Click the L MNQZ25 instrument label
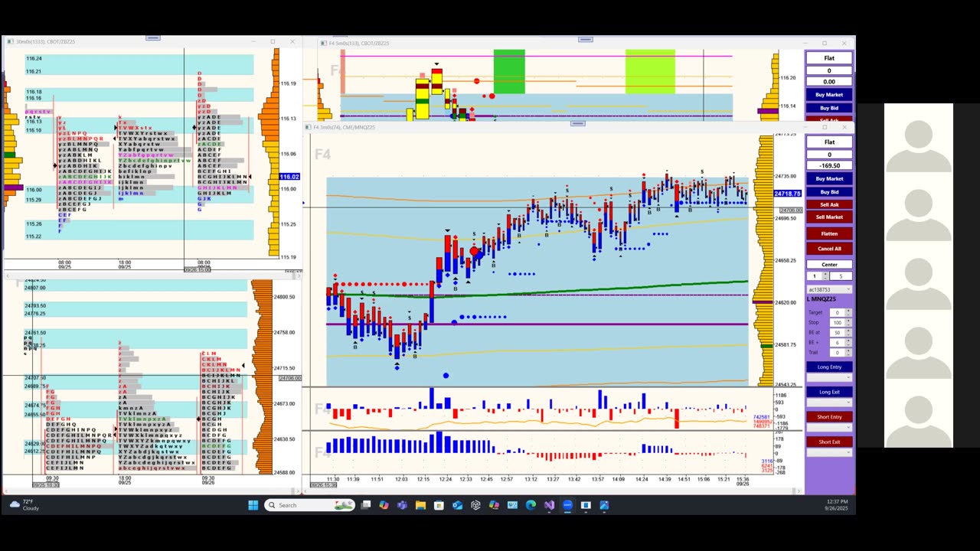This screenshot has height=551, width=980. tap(822, 299)
